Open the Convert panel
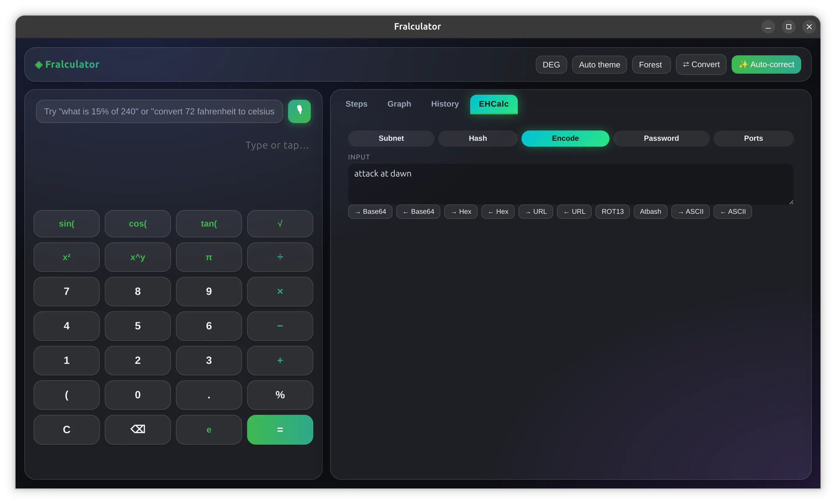 click(701, 64)
